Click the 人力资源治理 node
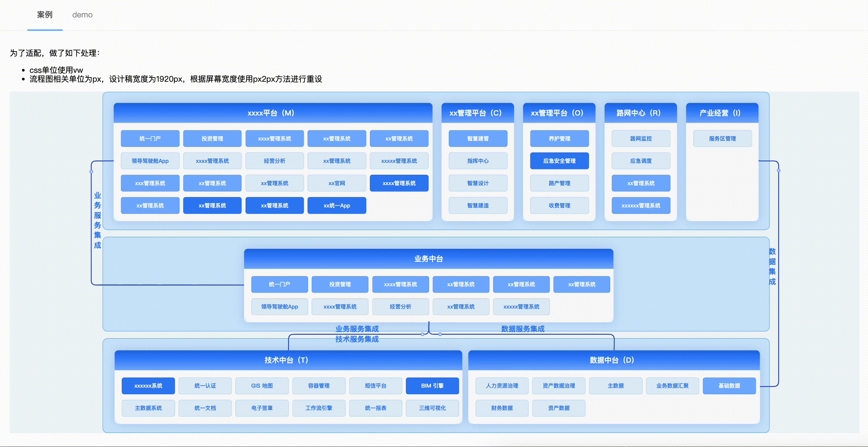The height and width of the screenshot is (447, 868). (502, 386)
